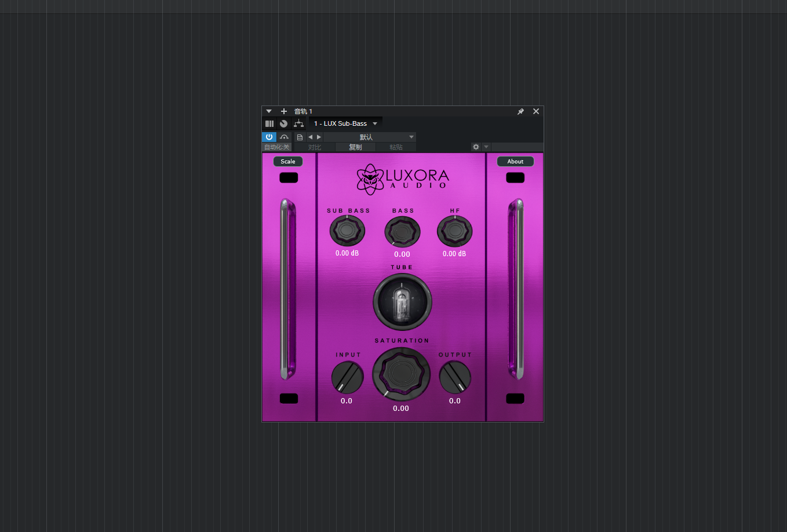The width and height of the screenshot is (787, 532).
Task: Open the channel editor bars icon
Action: click(269, 123)
